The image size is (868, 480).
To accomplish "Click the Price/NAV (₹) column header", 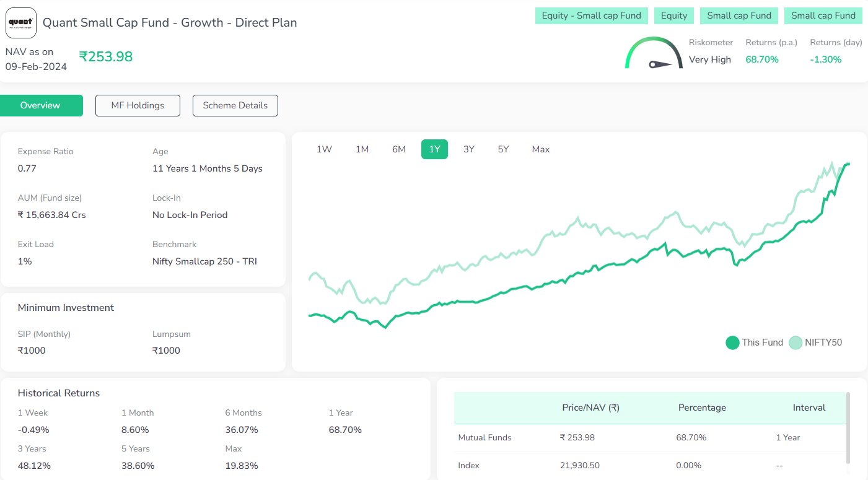I will pyautogui.click(x=590, y=408).
